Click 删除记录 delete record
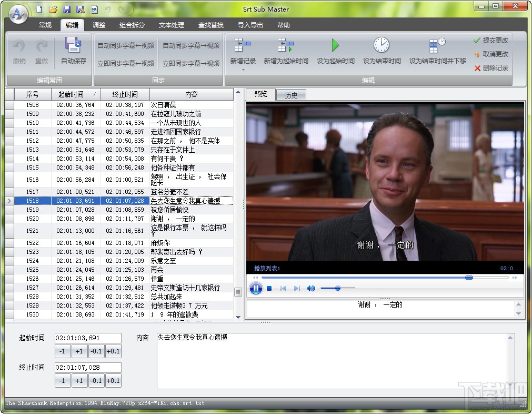Viewport: 532px width, 414px height. click(491, 68)
